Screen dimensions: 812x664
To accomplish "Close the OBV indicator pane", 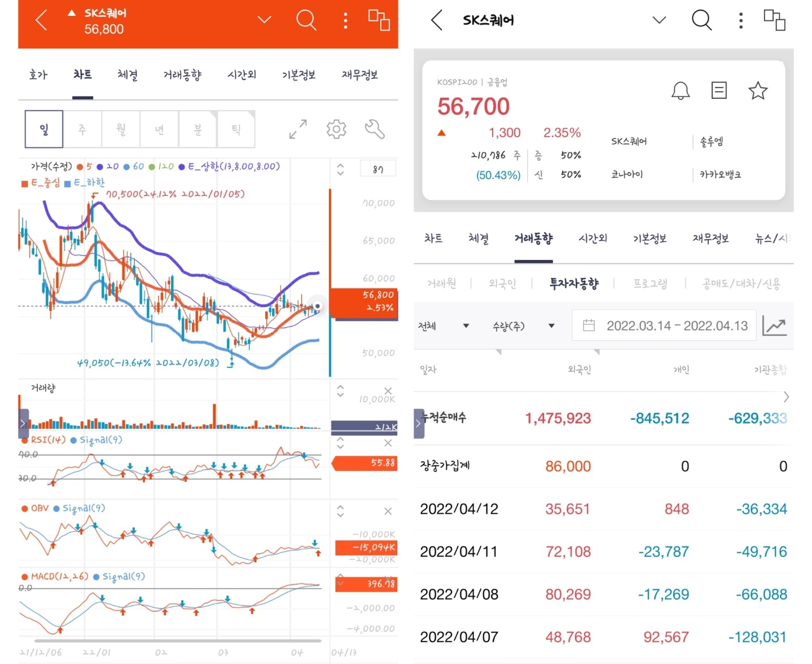I will [388, 511].
